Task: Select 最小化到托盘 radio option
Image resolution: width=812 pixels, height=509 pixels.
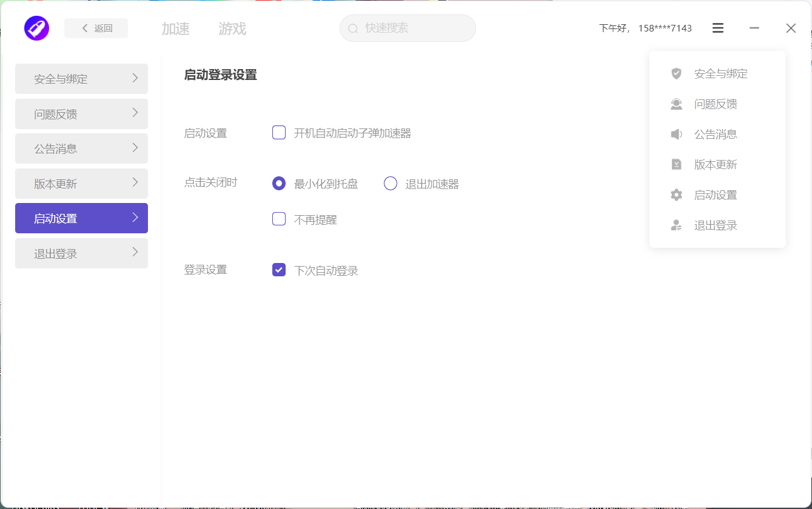Action: coord(279,184)
